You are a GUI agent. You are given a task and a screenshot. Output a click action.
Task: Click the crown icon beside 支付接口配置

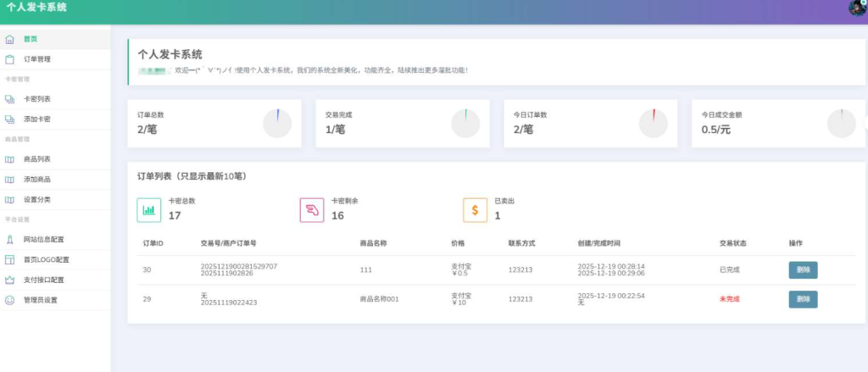[9, 280]
